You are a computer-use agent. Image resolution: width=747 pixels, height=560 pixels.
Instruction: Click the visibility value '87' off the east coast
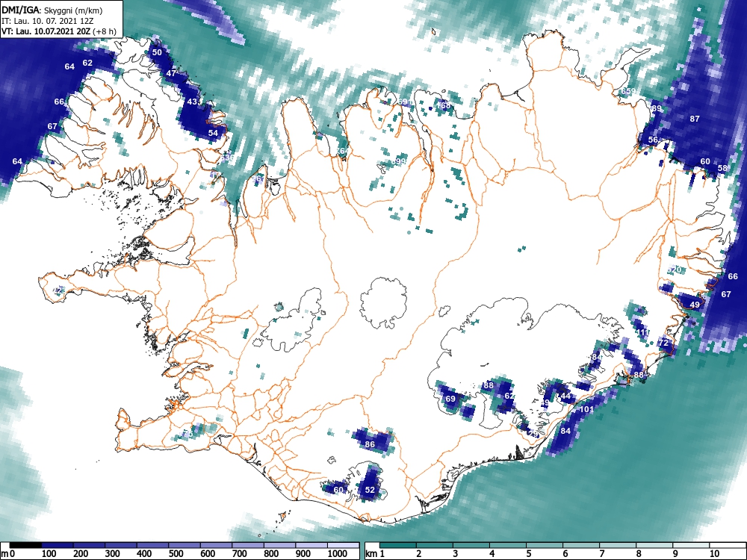[695, 119]
